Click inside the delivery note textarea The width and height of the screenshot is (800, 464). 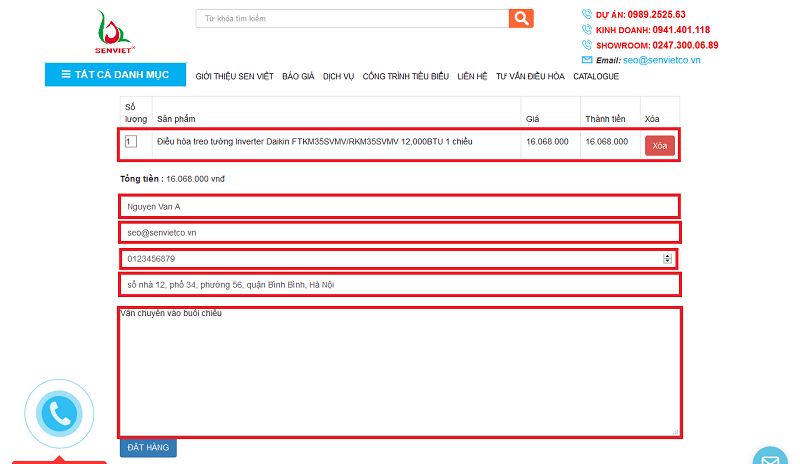[x=398, y=372]
